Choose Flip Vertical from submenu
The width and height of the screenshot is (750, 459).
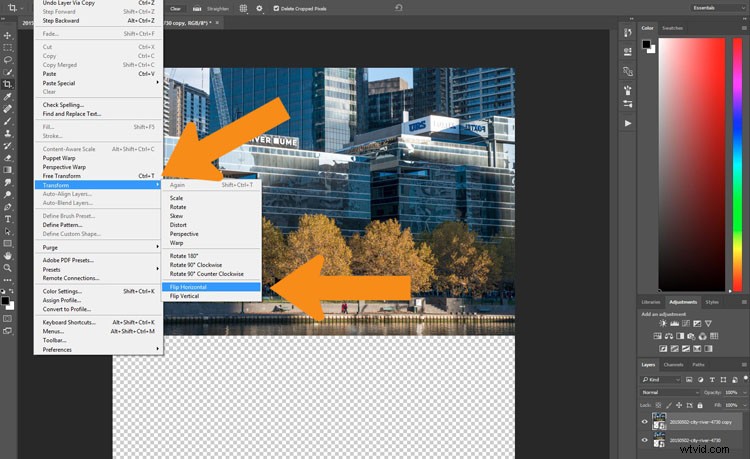pyautogui.click(x=212, y=296)
